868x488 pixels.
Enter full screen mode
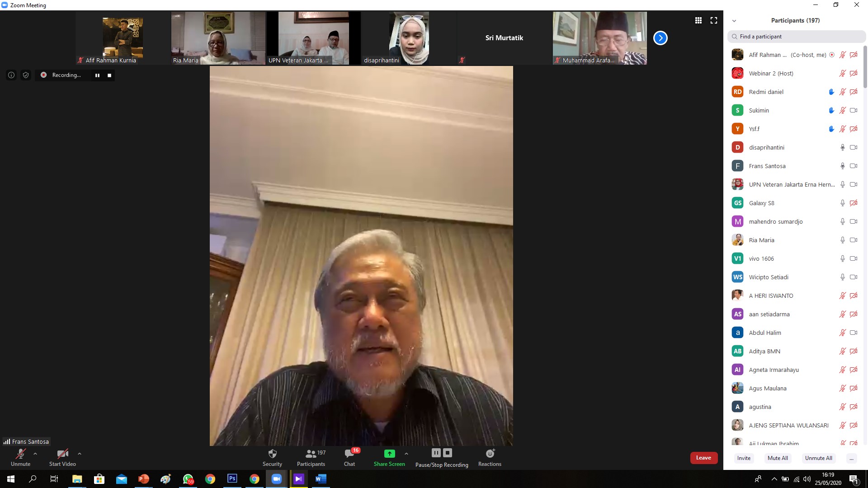[x=714, y=20]
